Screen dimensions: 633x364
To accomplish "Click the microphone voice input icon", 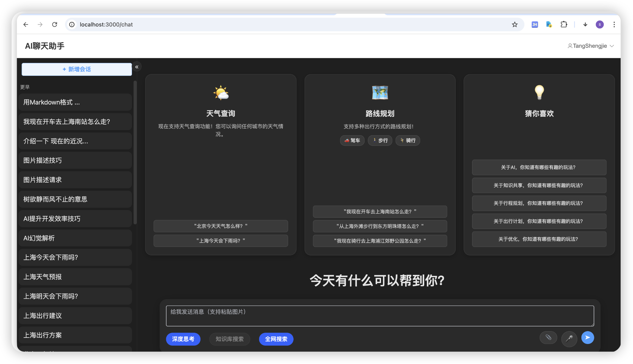I will (x=569, y=339).
